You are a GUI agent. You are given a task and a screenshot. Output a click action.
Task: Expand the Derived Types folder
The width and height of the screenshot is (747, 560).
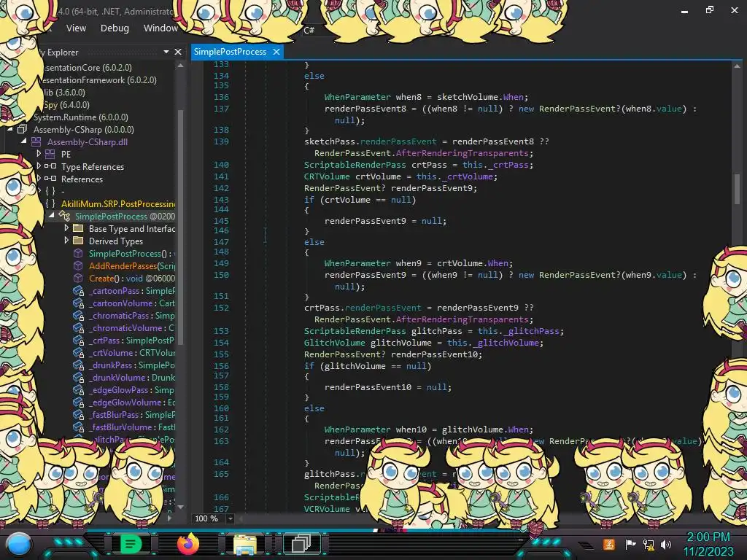point(66,240)
